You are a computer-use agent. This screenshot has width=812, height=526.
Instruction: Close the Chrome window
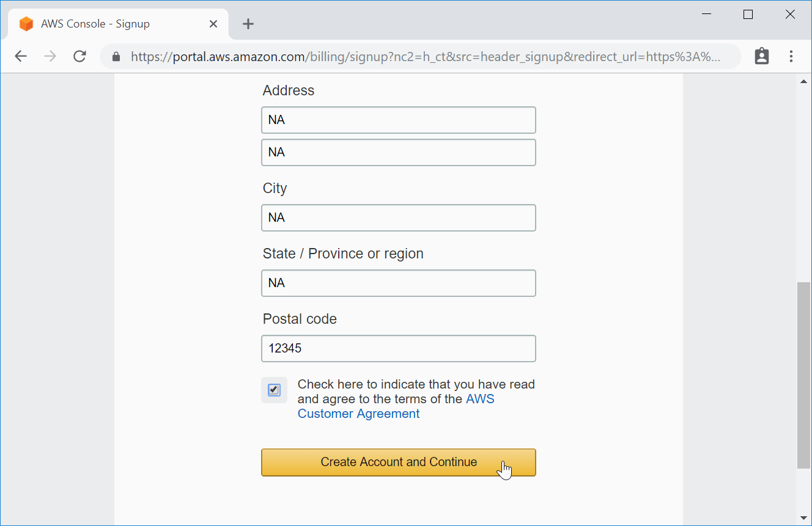(790, 15)
